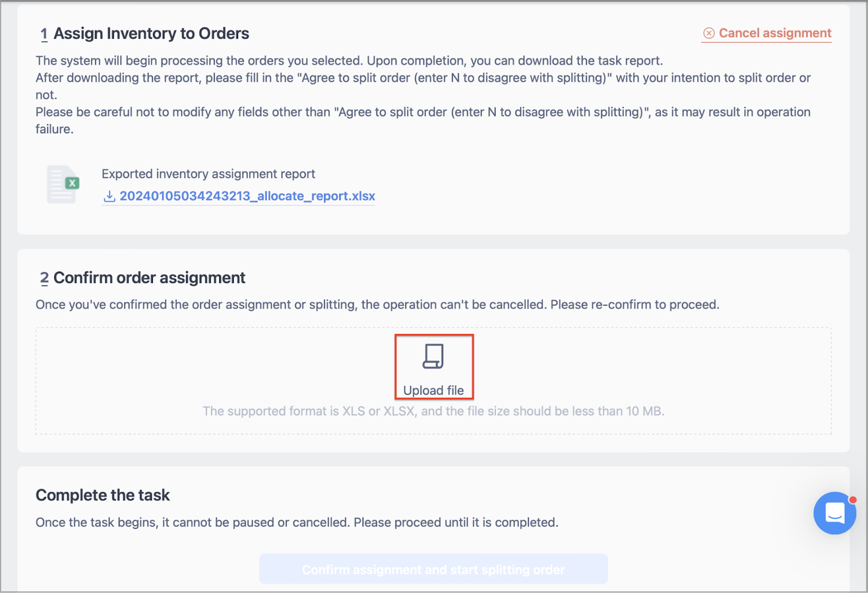Click the task cannot be paused notice text
The image size is (868, 593).
pos(297,523)
